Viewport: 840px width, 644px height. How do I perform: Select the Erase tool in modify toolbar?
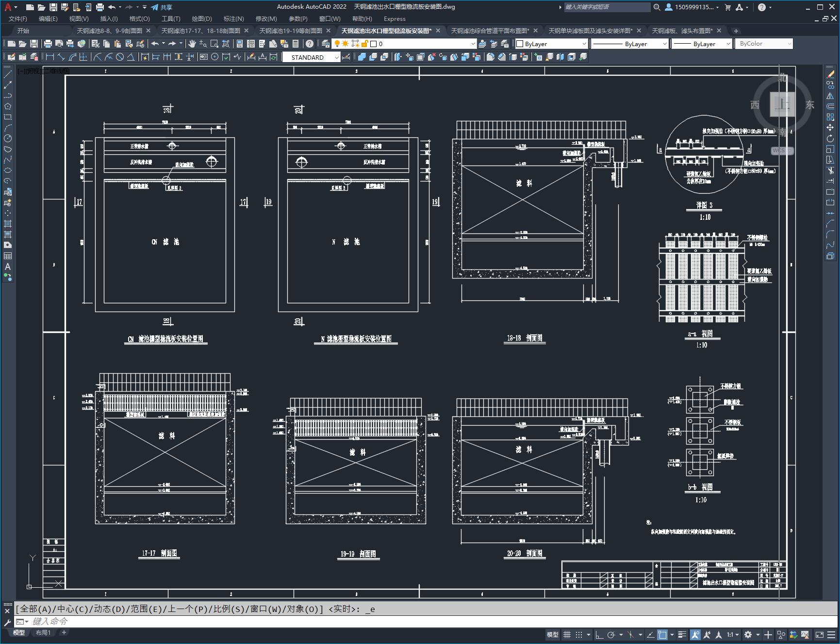(x=830, y=74)
